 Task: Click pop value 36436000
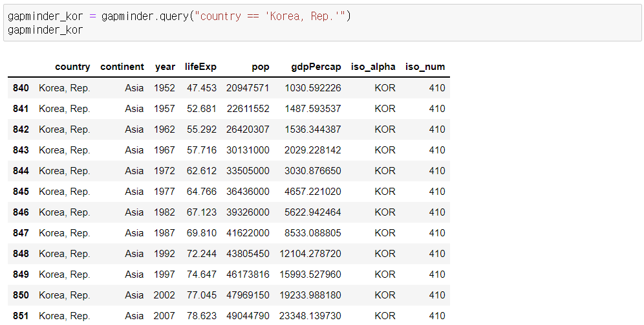[x=248, y=191]
